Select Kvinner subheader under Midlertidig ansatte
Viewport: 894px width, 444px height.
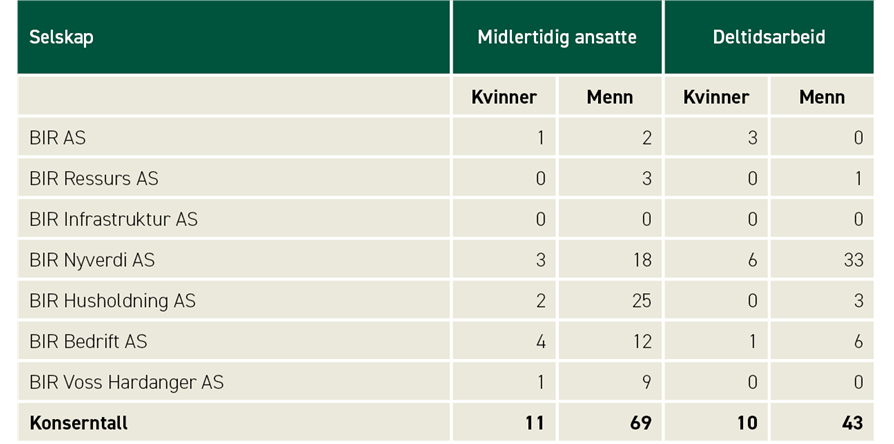[x=504, y=97]
